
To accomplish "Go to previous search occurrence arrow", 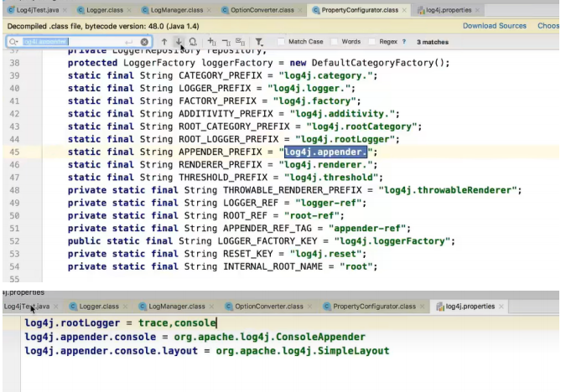I will tap(164, 42).
